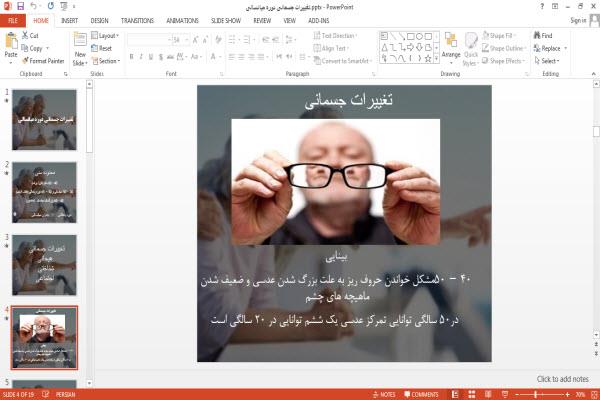600x400 pixels.
Task: Reset the slide layout
Action: tap(101, 48)
